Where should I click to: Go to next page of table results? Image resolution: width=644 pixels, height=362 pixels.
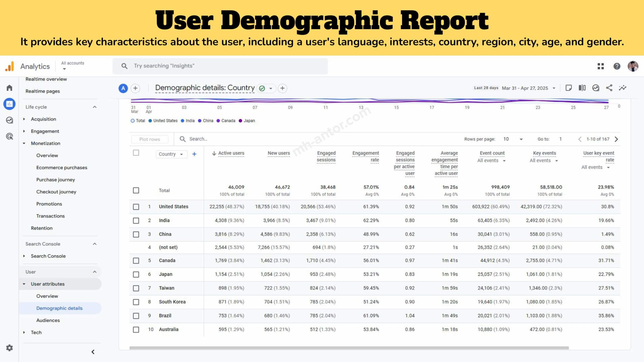pyautogui.click(x=616, y=139)
